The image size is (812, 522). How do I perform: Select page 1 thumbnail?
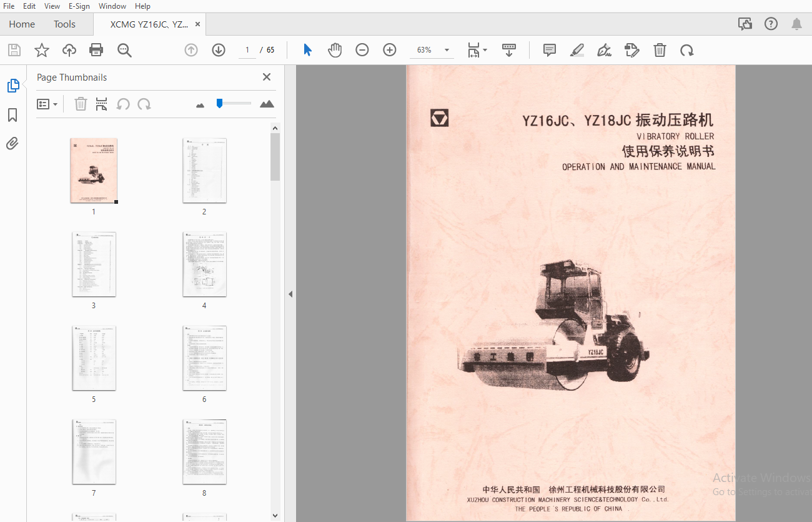tap(94, 171)
